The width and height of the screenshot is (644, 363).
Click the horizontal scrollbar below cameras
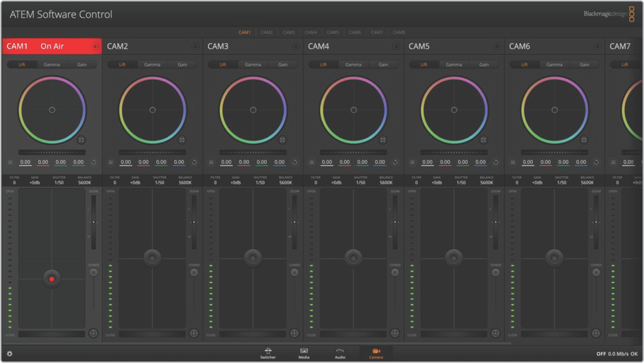tap(257, 344)
